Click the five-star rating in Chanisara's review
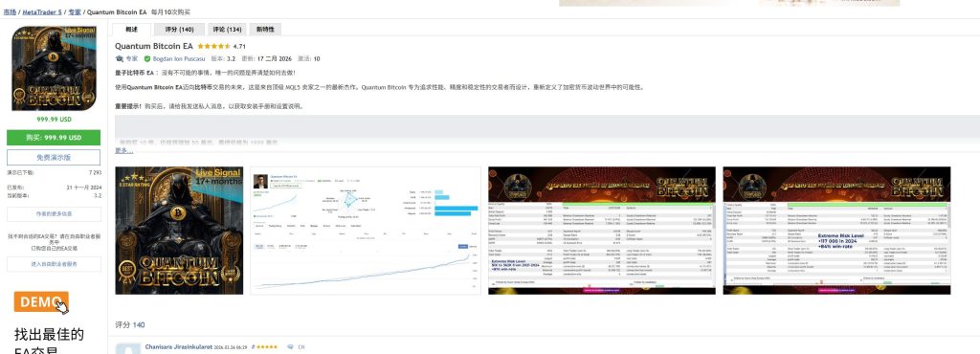Screen dimensions: 980x354 point(268,346)
